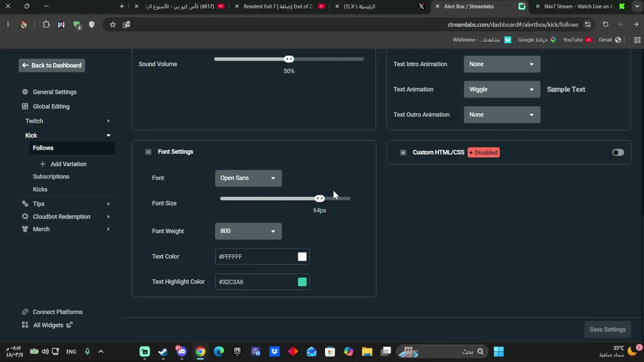Open Windows Start menu

coord(499,352)
